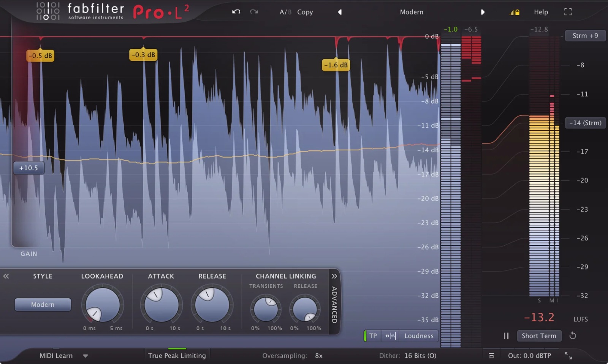Open the Help menu
608x364 pixels.
(540, 12)
